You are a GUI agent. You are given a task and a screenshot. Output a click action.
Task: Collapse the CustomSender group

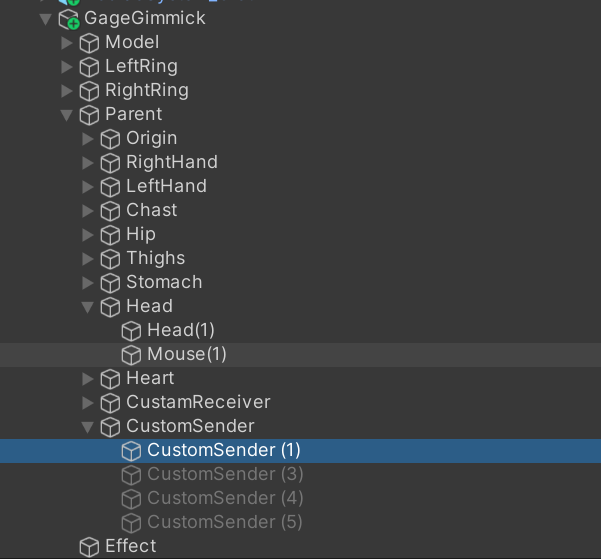pos(88,427)
